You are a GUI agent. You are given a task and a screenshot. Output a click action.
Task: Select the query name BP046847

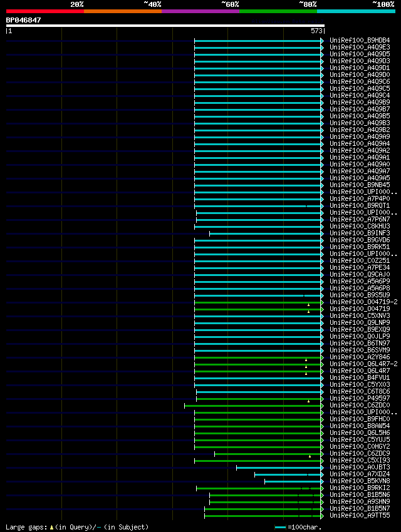[23, 20]
